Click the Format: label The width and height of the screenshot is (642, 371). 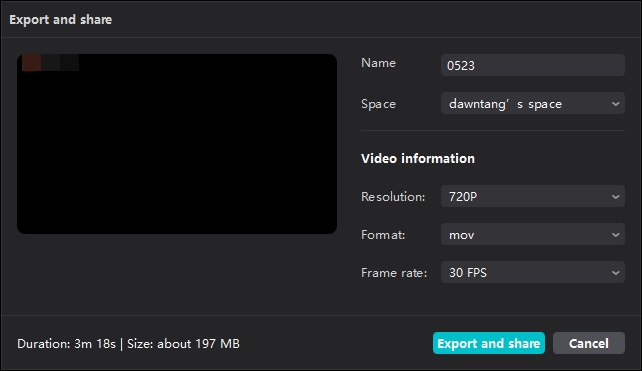click(x=383, y=235)
